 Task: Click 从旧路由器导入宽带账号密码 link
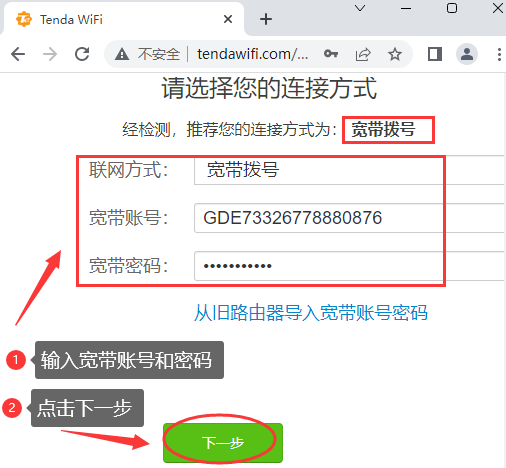pos(311,313)
